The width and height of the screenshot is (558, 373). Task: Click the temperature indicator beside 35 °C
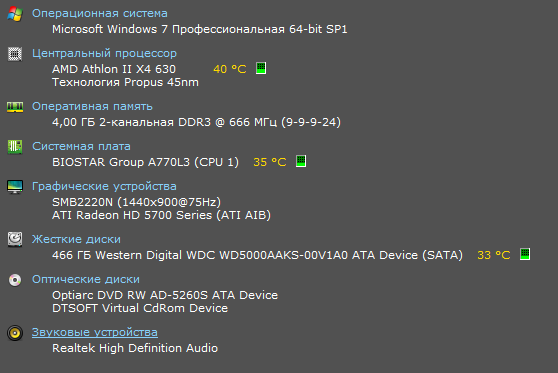coord(301,161)
